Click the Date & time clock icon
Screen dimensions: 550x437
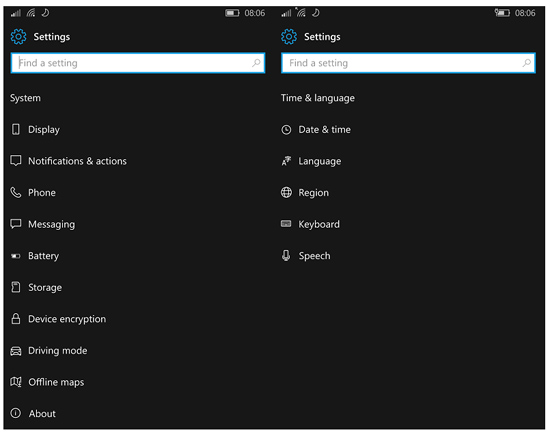point(286,130)
